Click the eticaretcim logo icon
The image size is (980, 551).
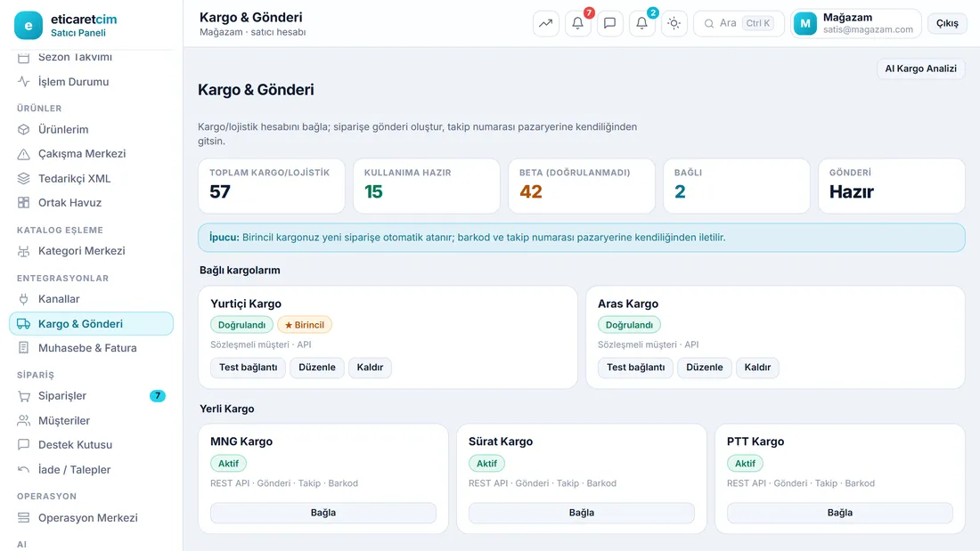coord(29,25)
